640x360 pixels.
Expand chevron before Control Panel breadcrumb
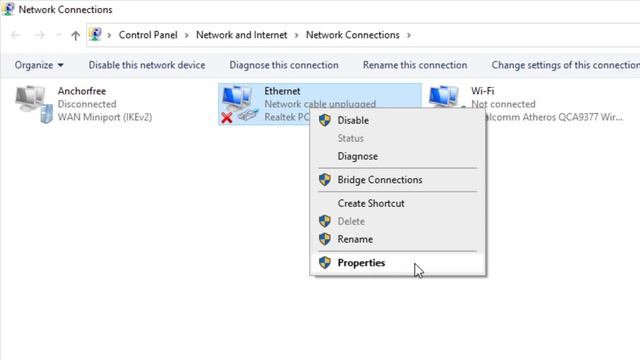(x=109, y=36)
